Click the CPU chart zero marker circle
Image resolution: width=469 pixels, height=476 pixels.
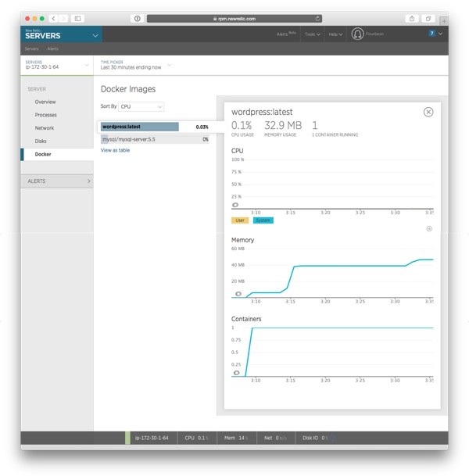[235, 205]
